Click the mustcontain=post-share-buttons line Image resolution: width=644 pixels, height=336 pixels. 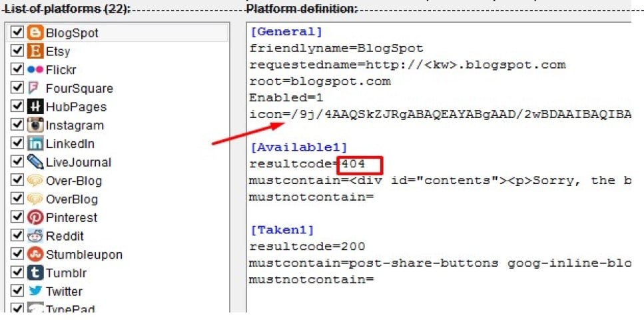click(x=440, y=263)
